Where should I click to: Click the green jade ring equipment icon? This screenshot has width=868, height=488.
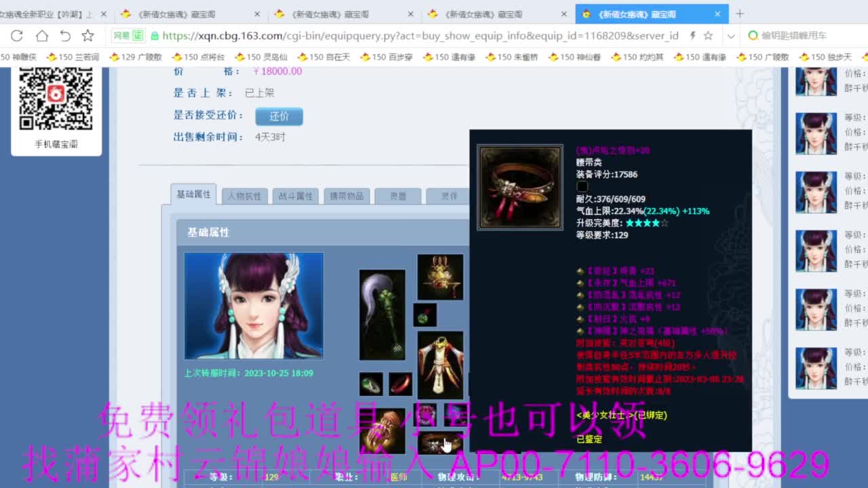pos(371,384)
